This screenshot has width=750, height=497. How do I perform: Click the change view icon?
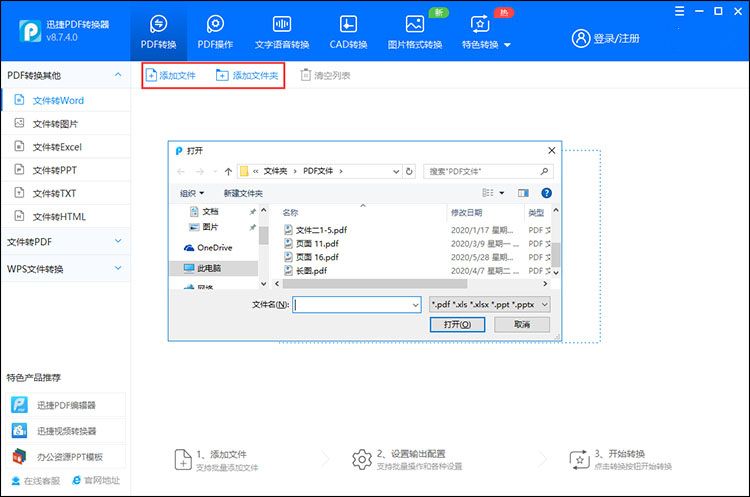point(487,193)
